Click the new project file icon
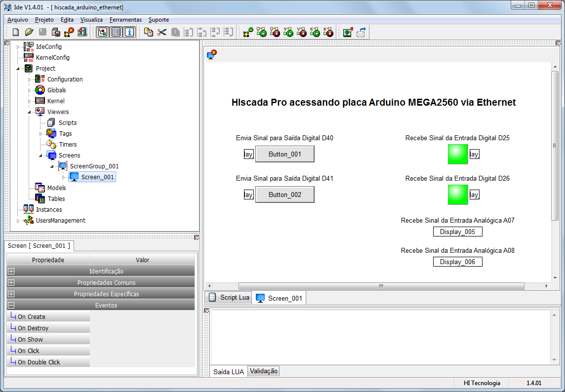Screen dimensions: 565x392 (16, 32)
